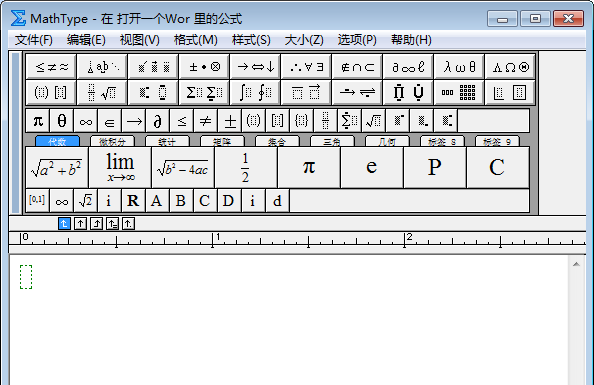This screenshot has height=385, width=594.
Task: Insert the ∂ partial derivative symbol
Action: click(158, 121)
